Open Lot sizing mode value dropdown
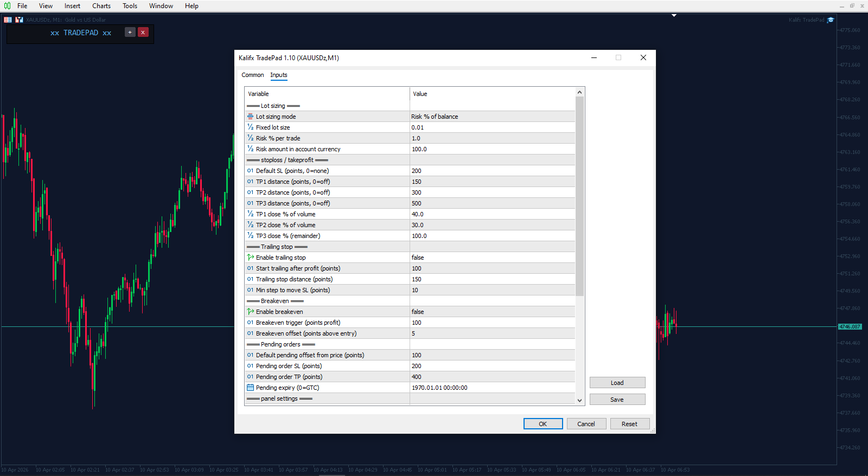868x476 pixels. [x=492, y=117]
